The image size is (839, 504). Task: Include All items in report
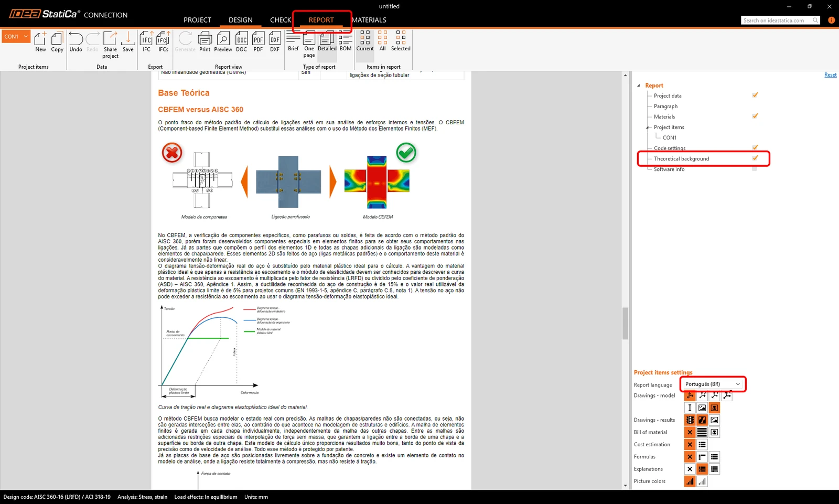[382, 41]
